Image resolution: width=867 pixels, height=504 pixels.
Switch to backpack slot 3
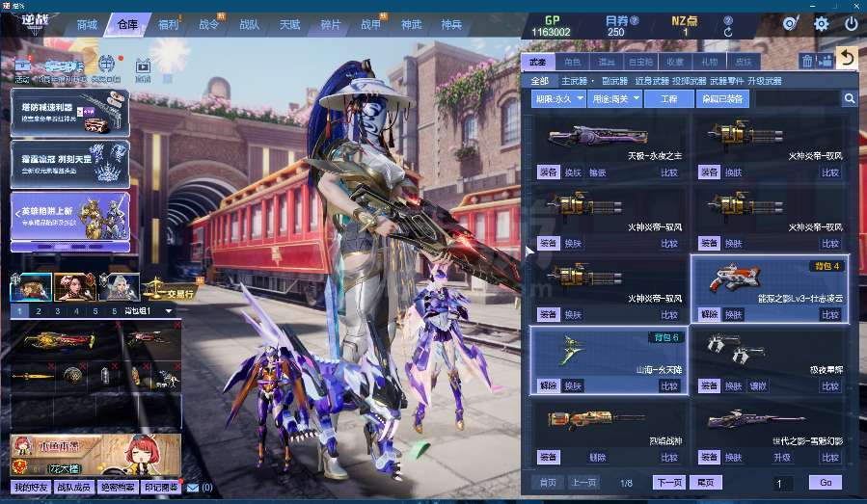(57, 311)
